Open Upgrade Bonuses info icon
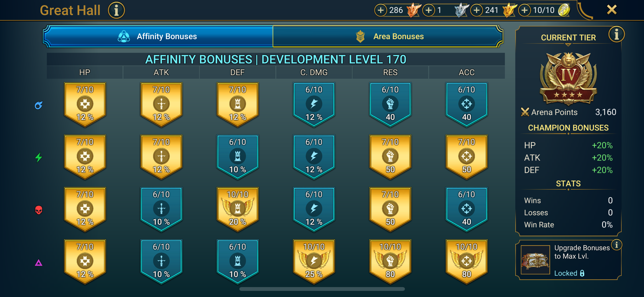 616,245
